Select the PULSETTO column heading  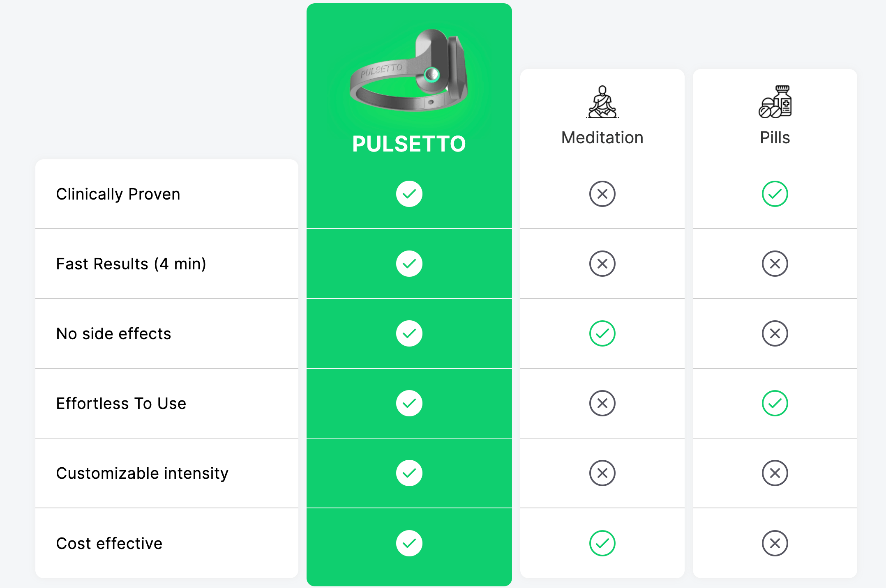click(x=409, y=144)
